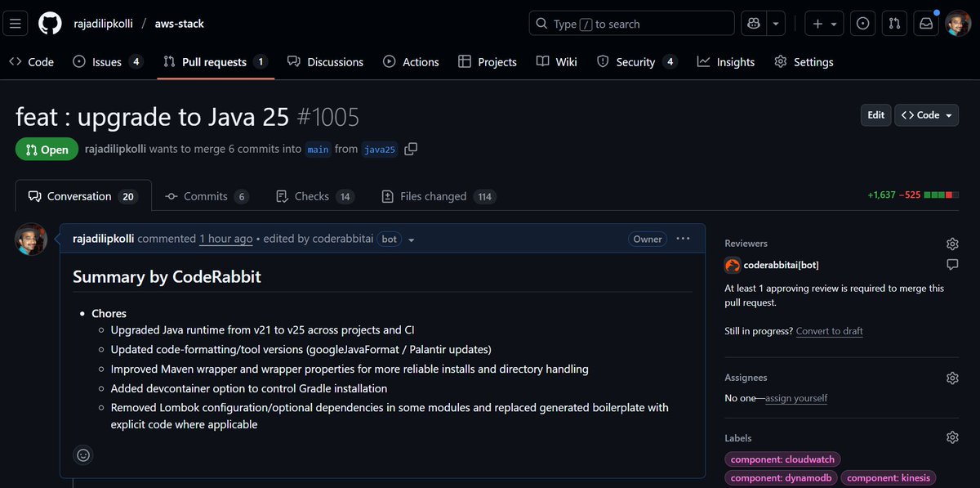The image size is (980, 488).
Task: Click 'Summary by CodeRabbit' heading
Action: [x=167, y=277]
